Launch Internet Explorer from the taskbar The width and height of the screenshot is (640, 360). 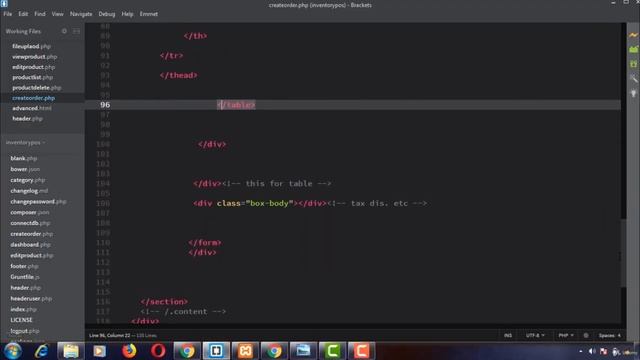(x=41, y=351)
